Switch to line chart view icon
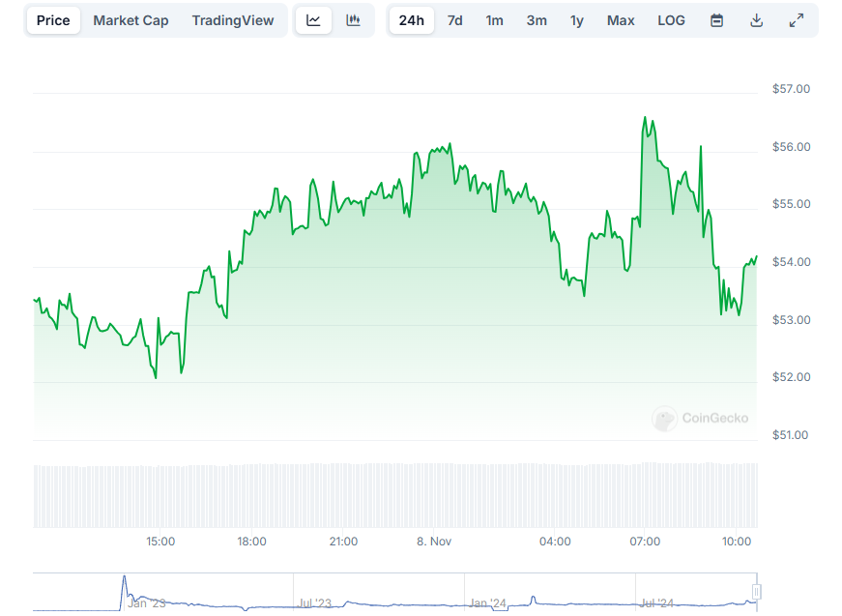 tap(313, 20)
